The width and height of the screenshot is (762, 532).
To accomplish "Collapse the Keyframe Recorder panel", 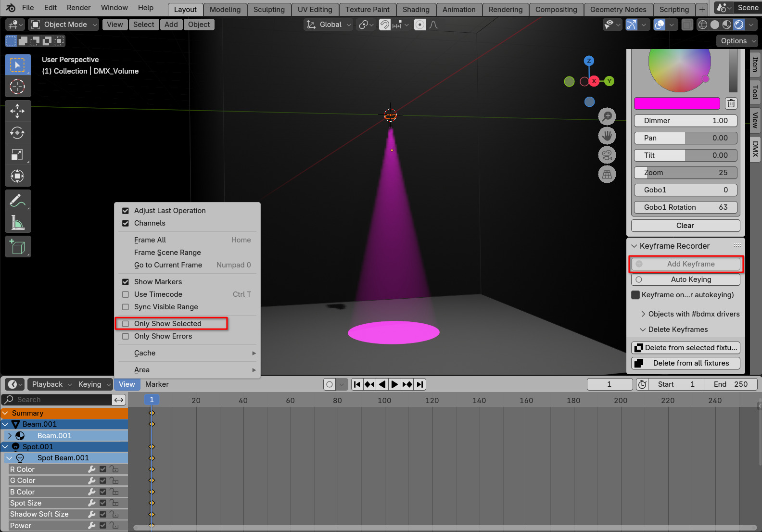I will 634,246.
